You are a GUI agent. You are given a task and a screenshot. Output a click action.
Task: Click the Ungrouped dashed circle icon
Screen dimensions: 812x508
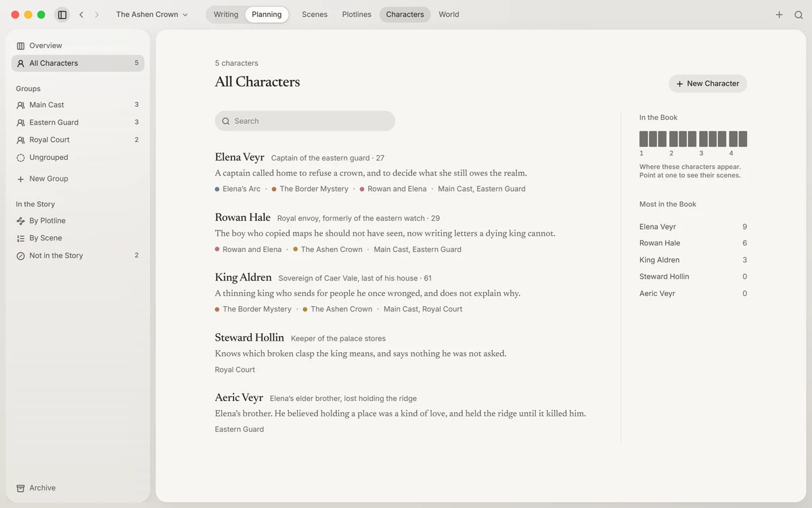click(20, 157)
